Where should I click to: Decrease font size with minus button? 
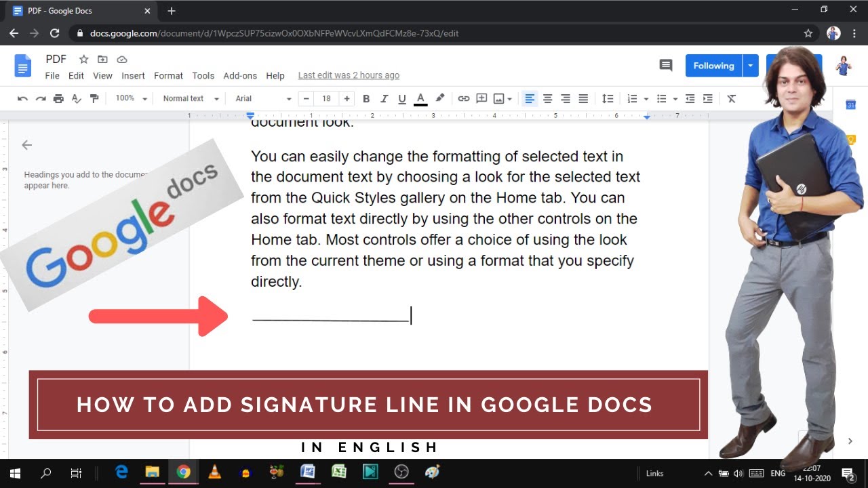pyautogui.click(x=307, y=99)
